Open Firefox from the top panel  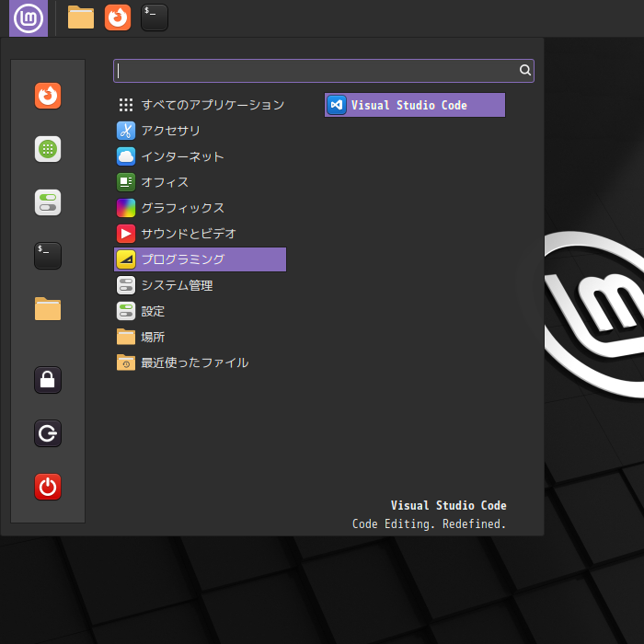118,17
